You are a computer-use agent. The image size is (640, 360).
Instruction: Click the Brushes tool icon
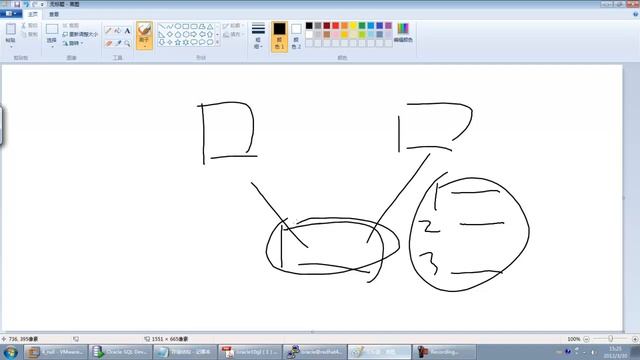tap(144, 29)
